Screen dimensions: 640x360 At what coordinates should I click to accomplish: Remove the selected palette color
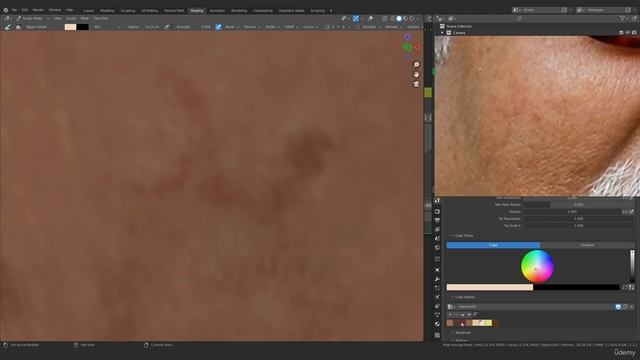click(456, 315)
